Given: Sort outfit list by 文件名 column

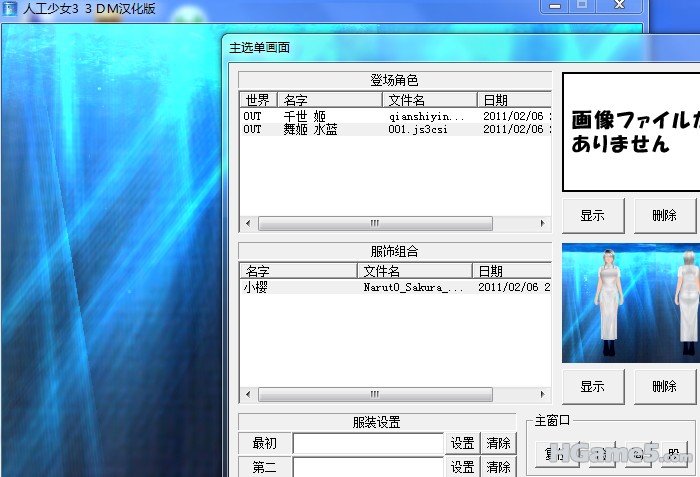Looking at the screenshot, I should [x=413, y=271].
